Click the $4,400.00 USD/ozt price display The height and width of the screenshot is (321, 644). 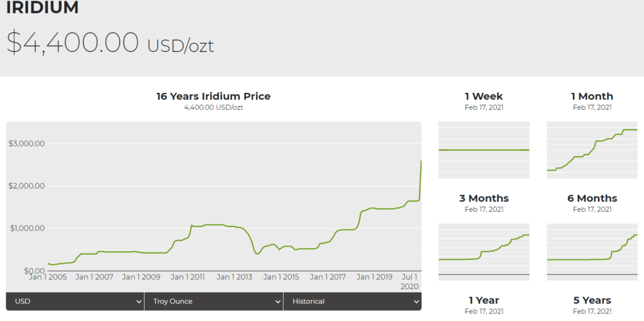(x=110, y=43)
